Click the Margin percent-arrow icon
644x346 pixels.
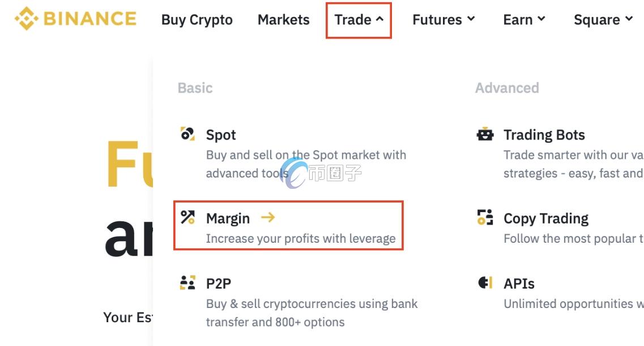(x=187, y=217)
